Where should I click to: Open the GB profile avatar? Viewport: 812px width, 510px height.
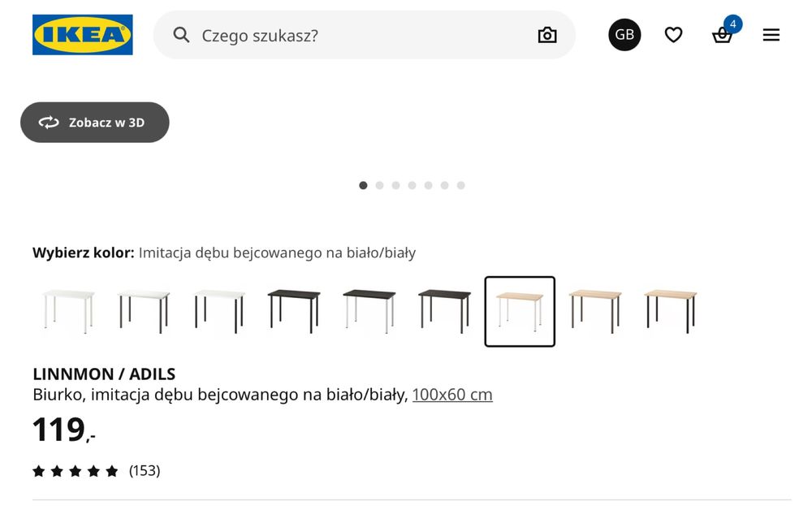click(x=624, y=35)
